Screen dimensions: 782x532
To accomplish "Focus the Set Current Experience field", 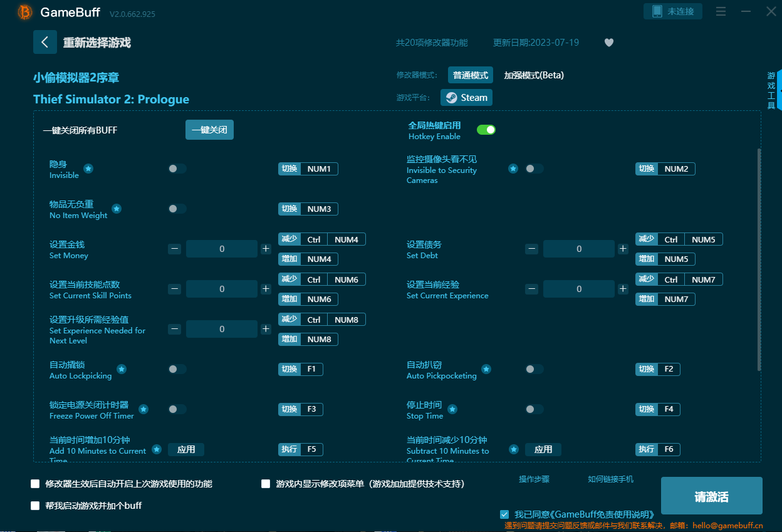I will click(x=579, y=289).
